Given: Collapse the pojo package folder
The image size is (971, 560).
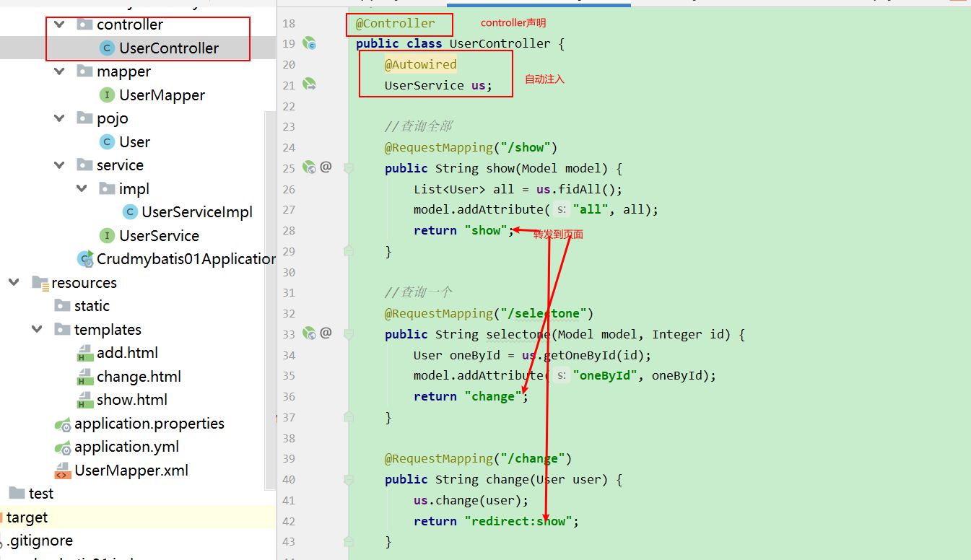Looking at the screenshot, I should (x=60, y=118).
